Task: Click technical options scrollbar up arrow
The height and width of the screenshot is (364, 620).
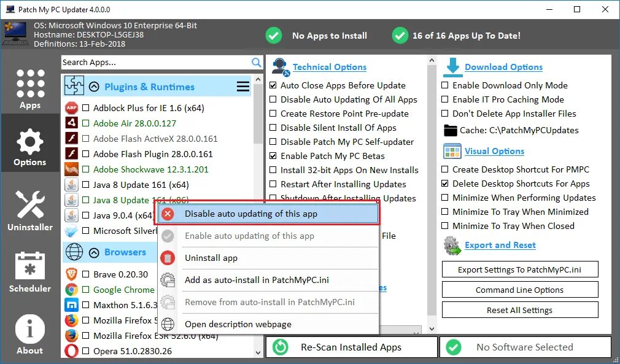Action: pos(432,61)
